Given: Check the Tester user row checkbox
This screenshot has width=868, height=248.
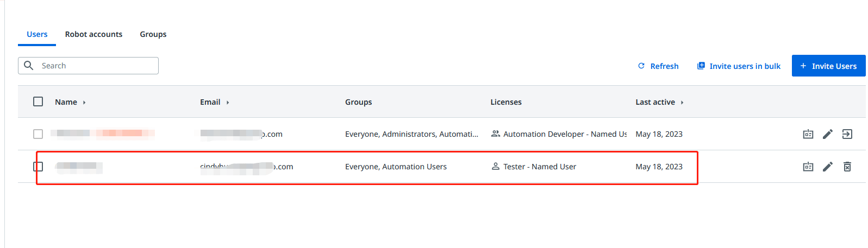Looking at the screenshot, I should tap(38, 167).
